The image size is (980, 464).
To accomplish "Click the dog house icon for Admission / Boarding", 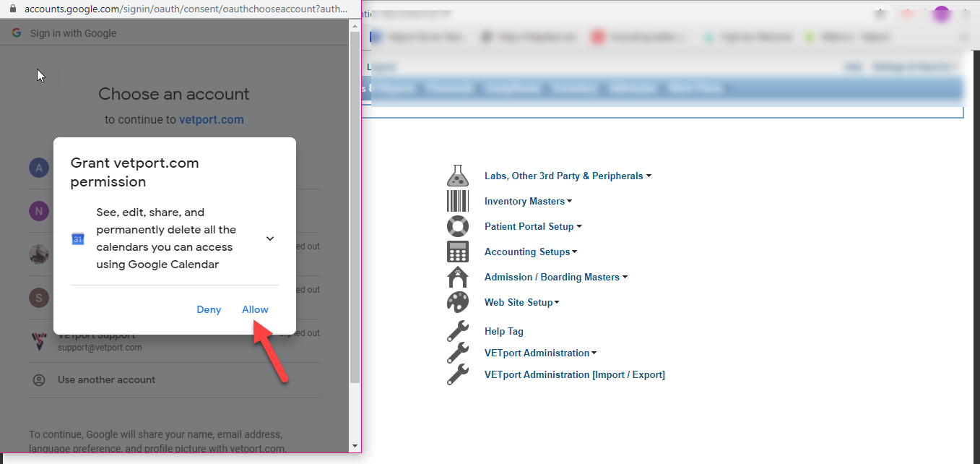I will (x=458, y=277).
